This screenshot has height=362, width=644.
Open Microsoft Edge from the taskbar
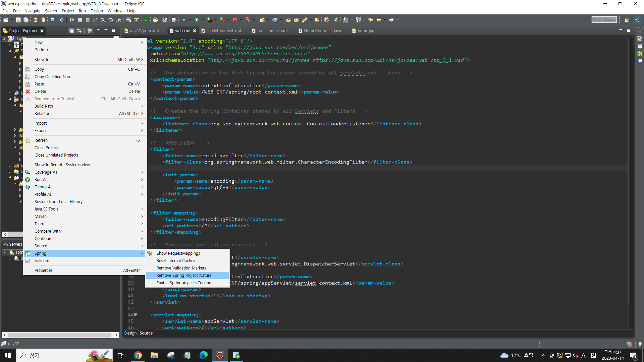tap(203, 355)
